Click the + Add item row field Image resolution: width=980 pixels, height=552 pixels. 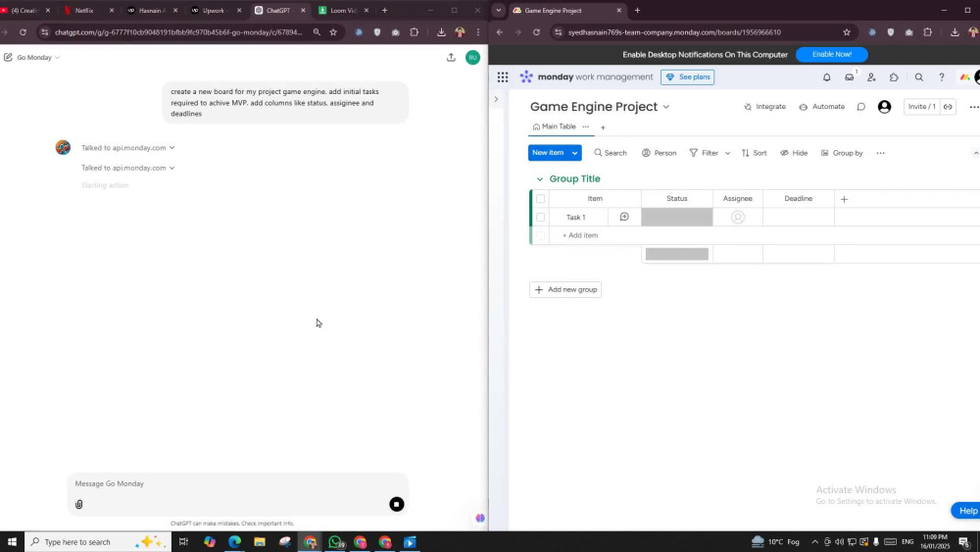[x=580, y=235]
